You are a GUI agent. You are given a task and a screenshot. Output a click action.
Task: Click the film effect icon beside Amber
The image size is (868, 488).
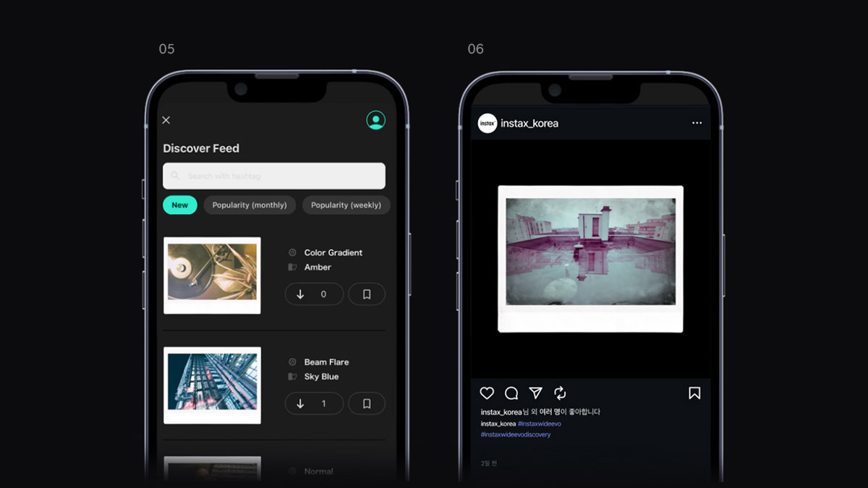[292, 267]
